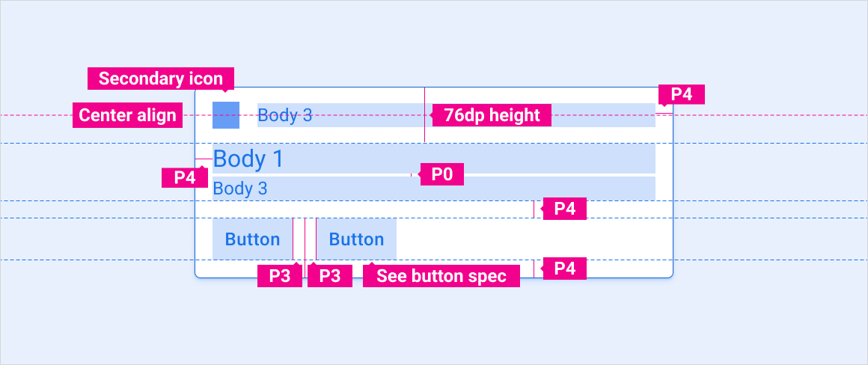Click the light blue highlight right of "76dp height"
Screen dimensions: 868x365
click(x=603, y=115)
